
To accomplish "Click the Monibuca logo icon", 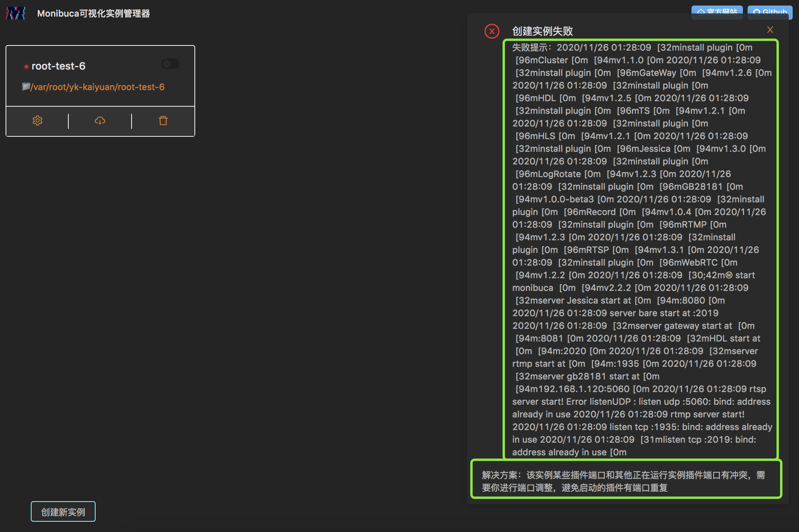I will coord(16,13).
